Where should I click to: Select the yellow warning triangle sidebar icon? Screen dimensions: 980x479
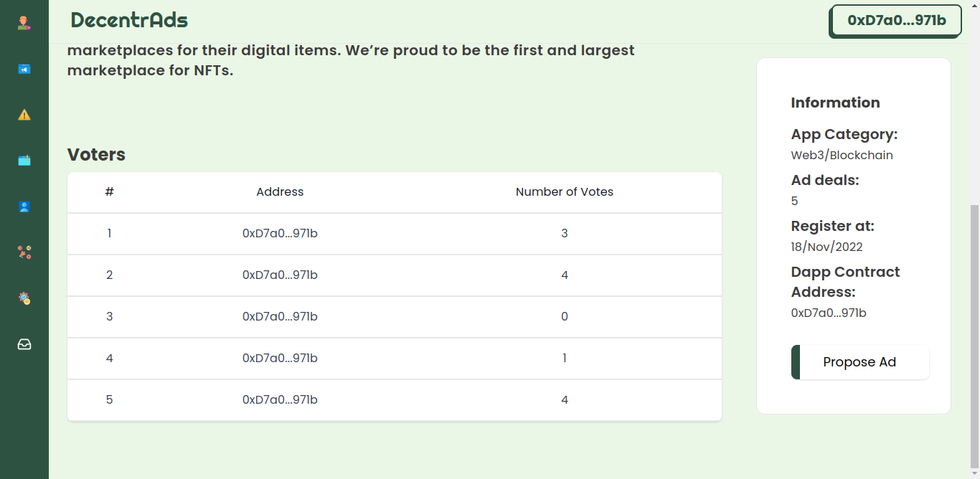[x=24, y=115]
